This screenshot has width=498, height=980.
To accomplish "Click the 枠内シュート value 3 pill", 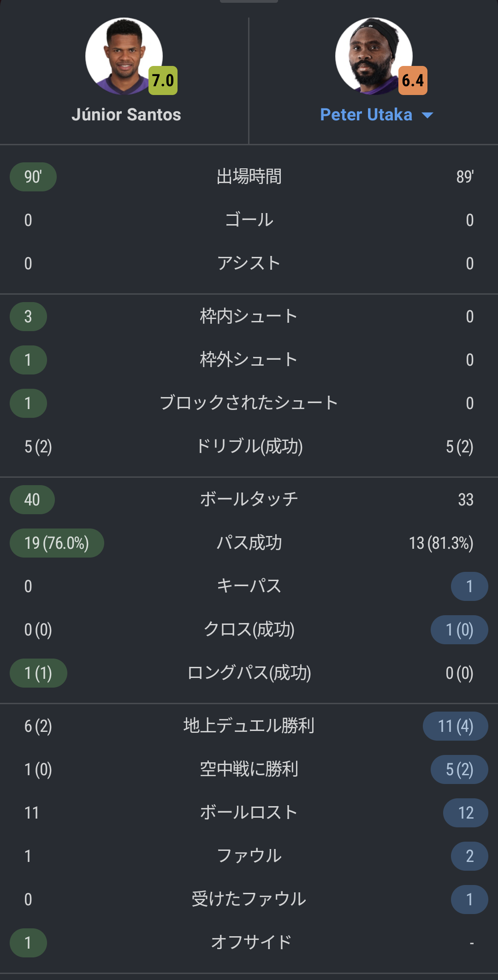I will 28,316.
